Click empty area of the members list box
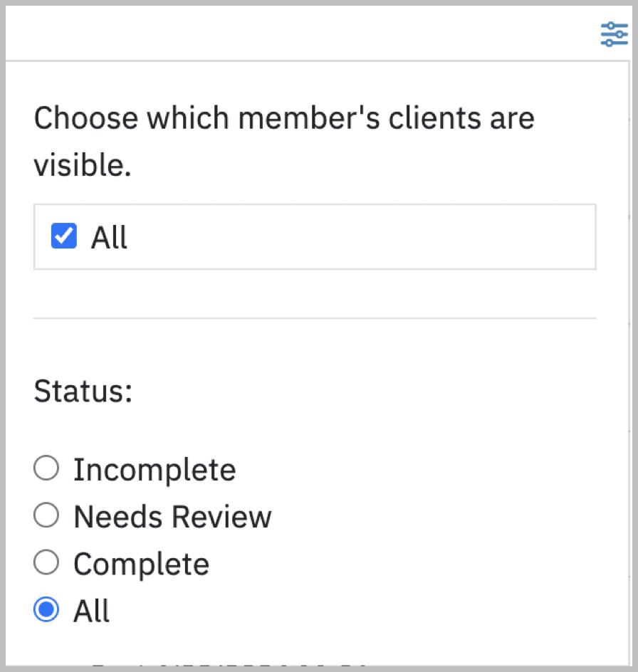This screenshot has width=638, height=672. (x=360, y=237)
